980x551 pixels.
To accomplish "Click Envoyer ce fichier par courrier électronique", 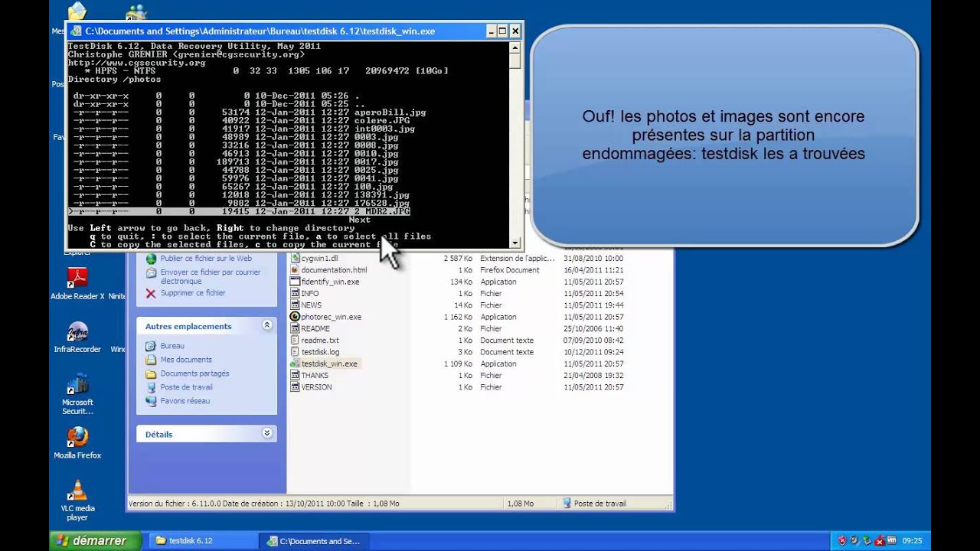I will click(211, 276).
